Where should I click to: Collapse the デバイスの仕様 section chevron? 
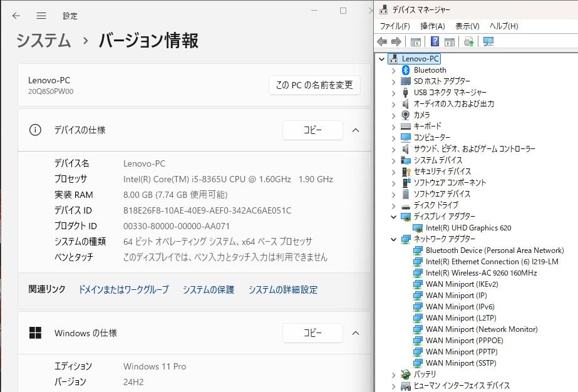point(356,130)
